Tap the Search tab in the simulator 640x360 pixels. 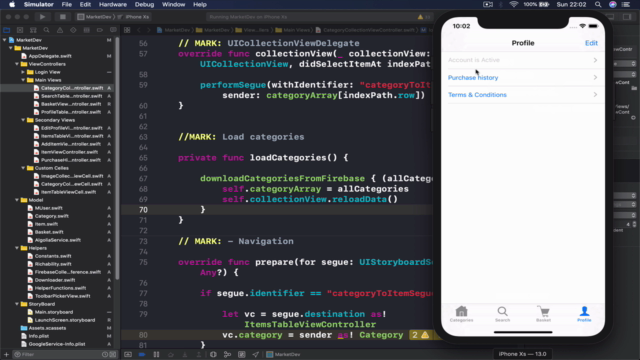[502, 314]
